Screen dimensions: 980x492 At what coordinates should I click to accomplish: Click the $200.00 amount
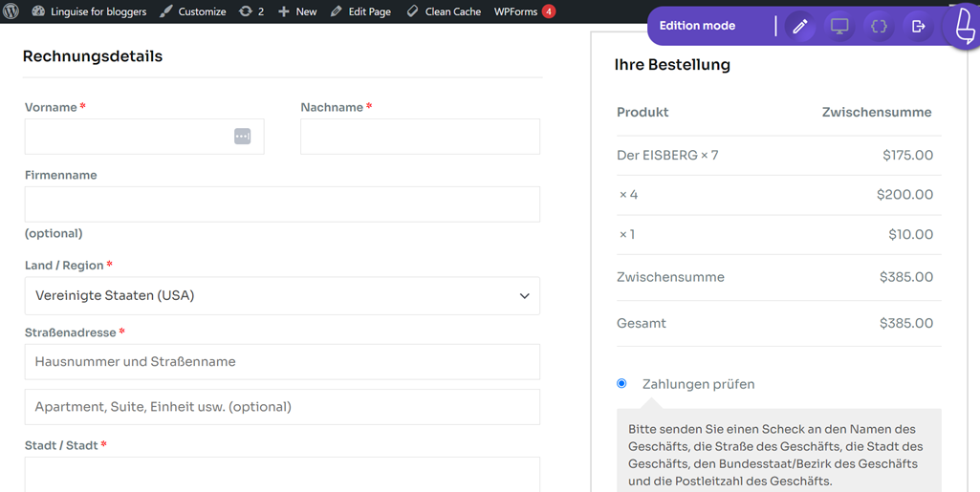904,195
